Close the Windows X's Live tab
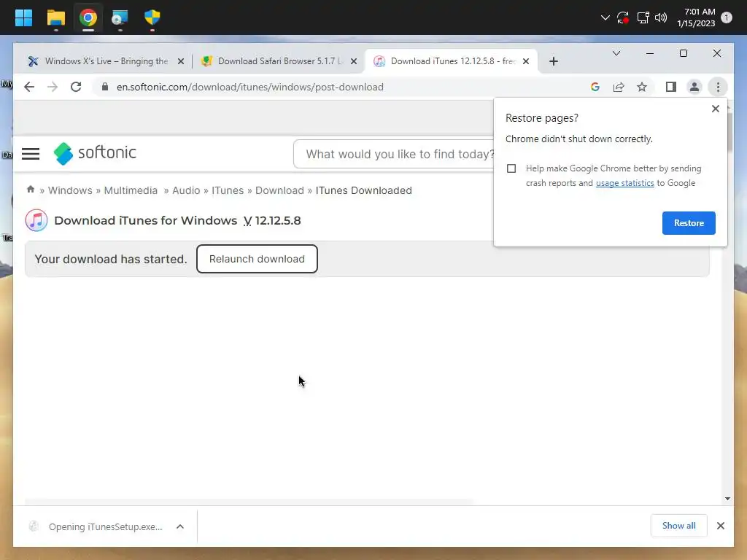747x560 pixels. [x=181, y=61]
